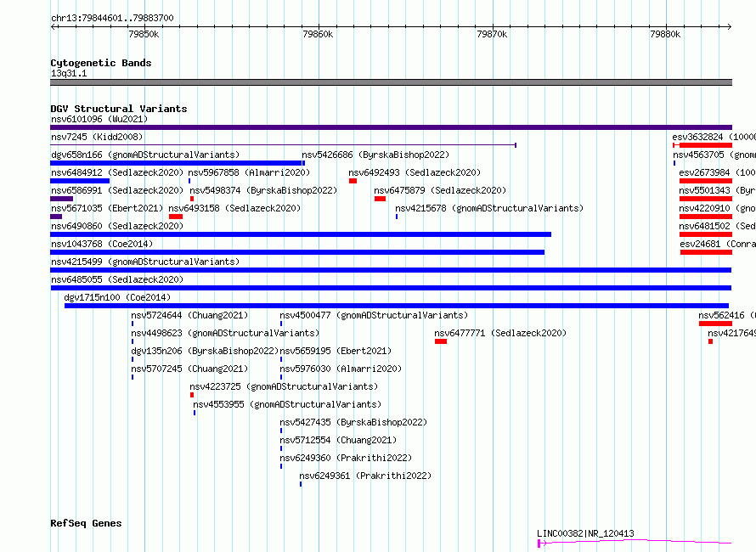Click red bar beneath nsv6477771
Viewport: 756px width, 552px height.
point(441,341)
